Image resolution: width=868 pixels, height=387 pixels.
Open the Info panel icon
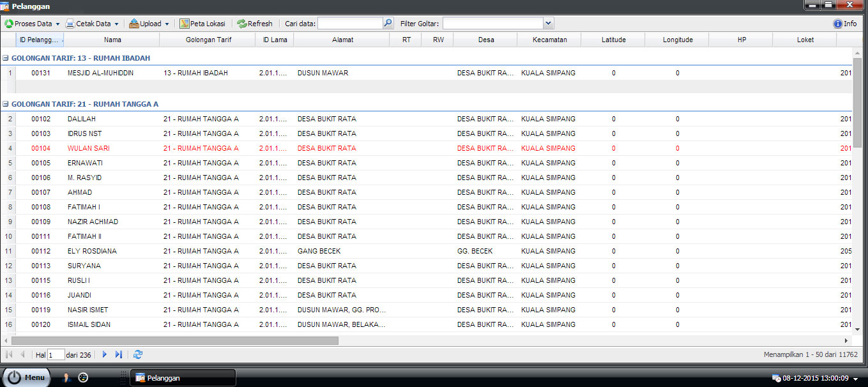[838, 24]
